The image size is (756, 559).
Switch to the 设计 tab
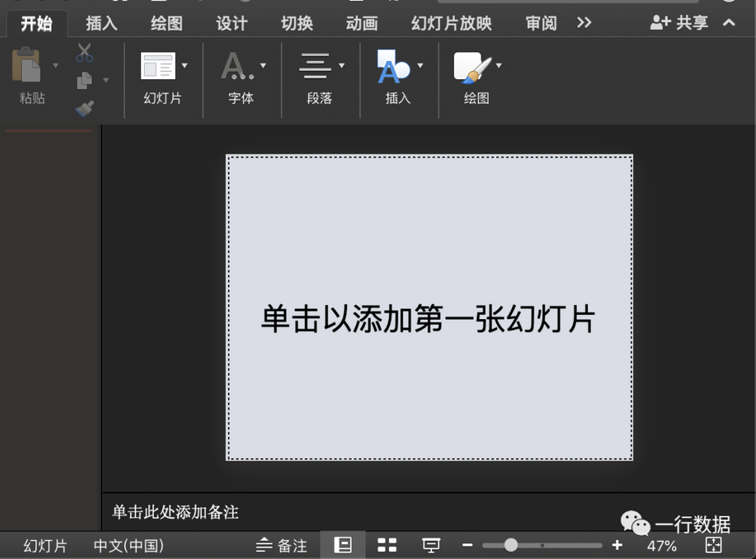click(x=231, y=23)
